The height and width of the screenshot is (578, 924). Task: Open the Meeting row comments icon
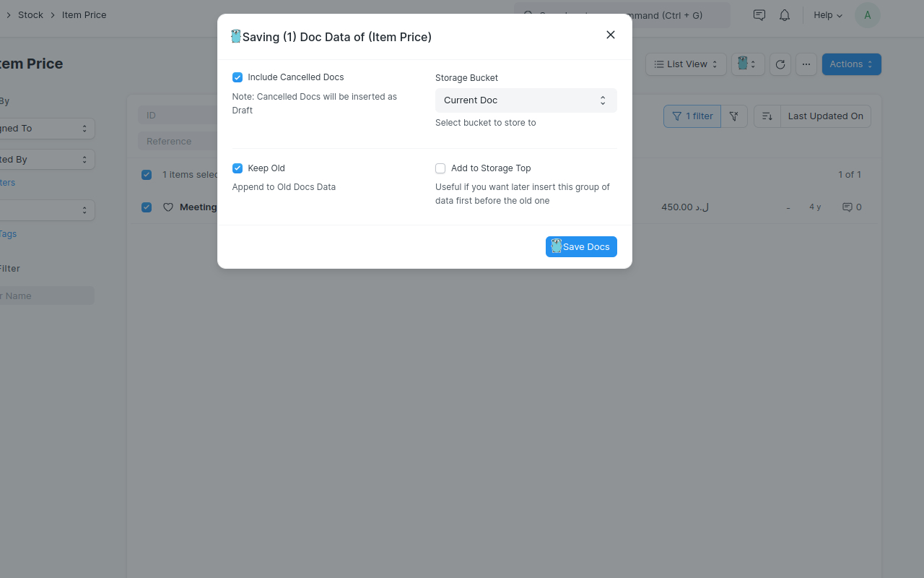click(x=852, y=207)
